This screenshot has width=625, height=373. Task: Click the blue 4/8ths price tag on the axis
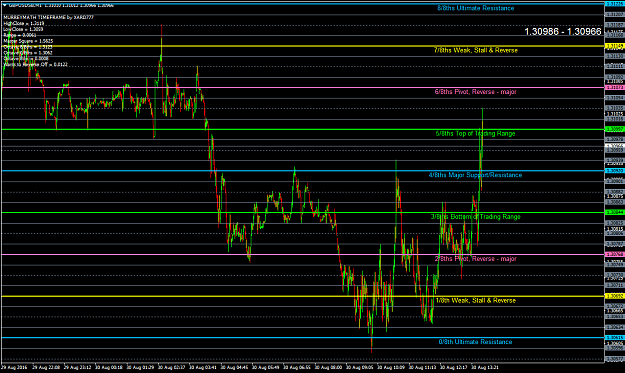tap(615, 171)
